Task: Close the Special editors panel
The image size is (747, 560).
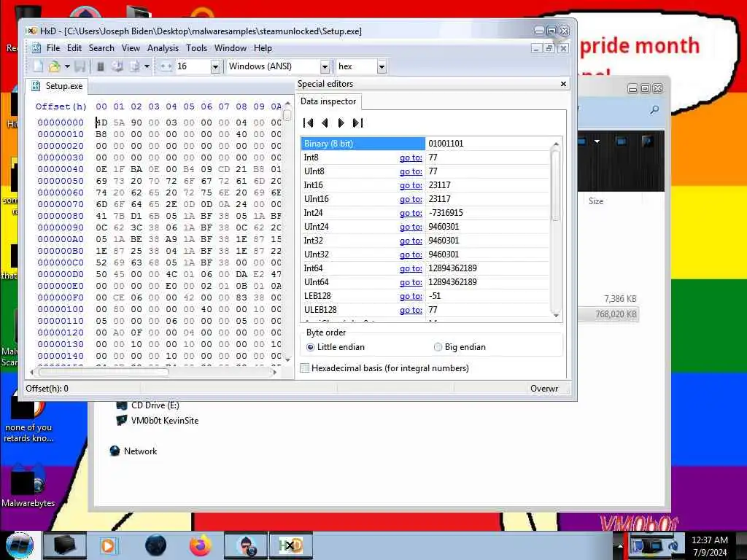Action: pos(563,84)
